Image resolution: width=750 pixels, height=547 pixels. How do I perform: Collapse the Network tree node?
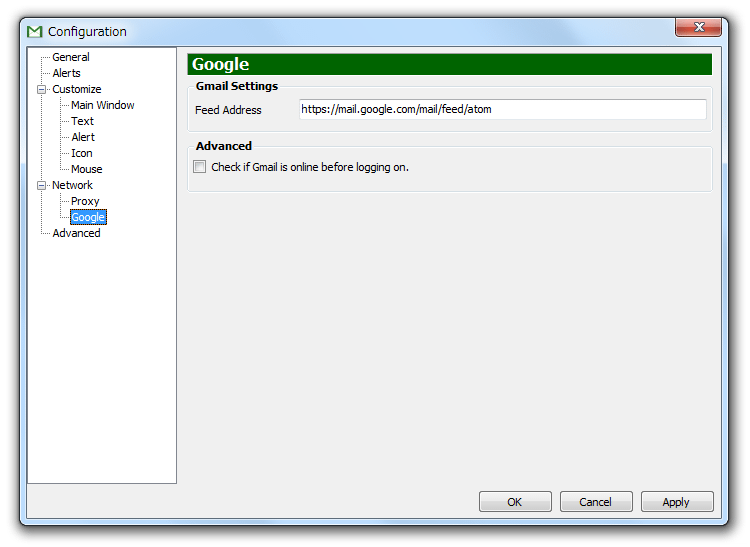coord(42,186)
